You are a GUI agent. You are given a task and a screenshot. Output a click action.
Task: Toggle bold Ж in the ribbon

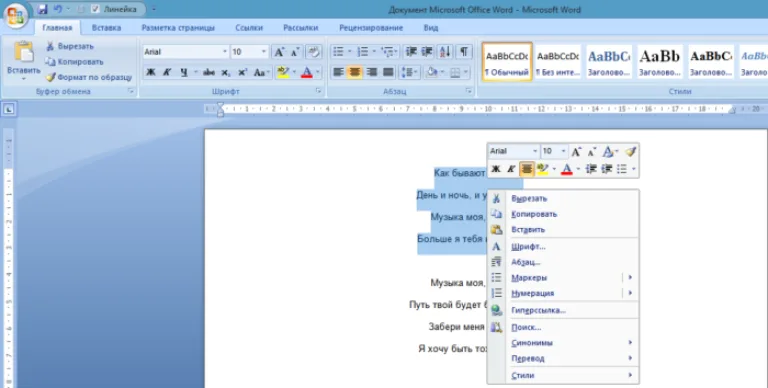coord(151,73)
